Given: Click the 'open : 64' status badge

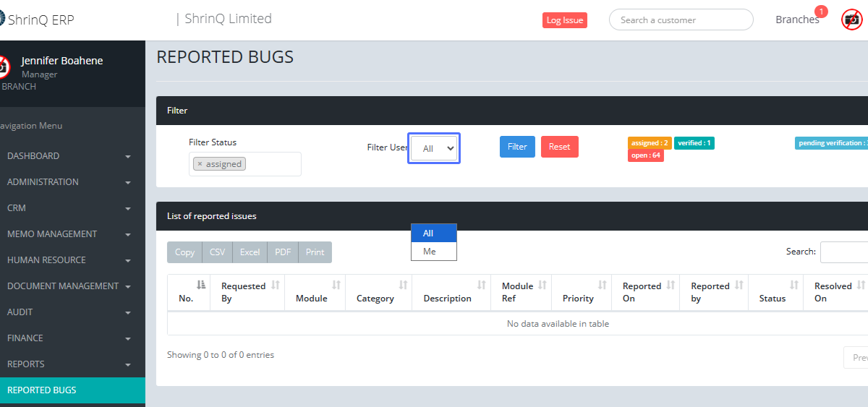Looking at the screenshot, I should (645, 155).
